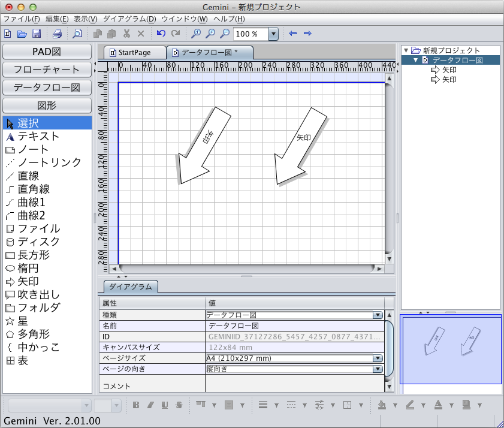Select the 直角線 tool
Viewport: 504px width, 428px height.
47,189
